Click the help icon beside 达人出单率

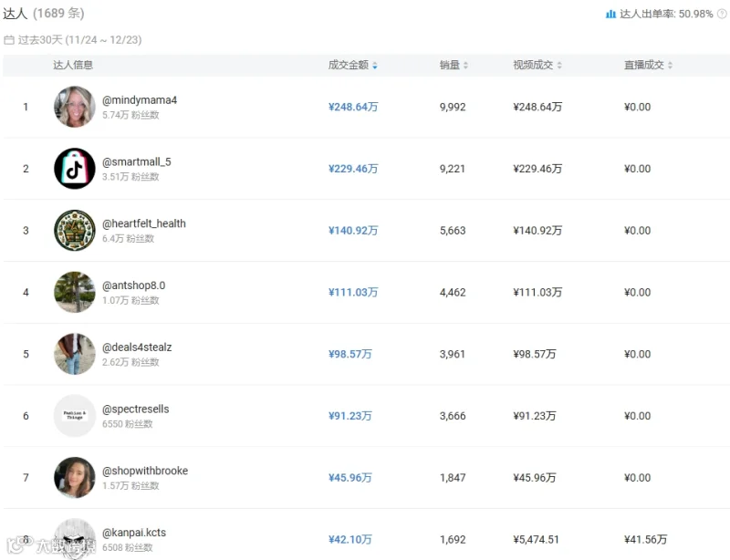click(x=722, y=14)
